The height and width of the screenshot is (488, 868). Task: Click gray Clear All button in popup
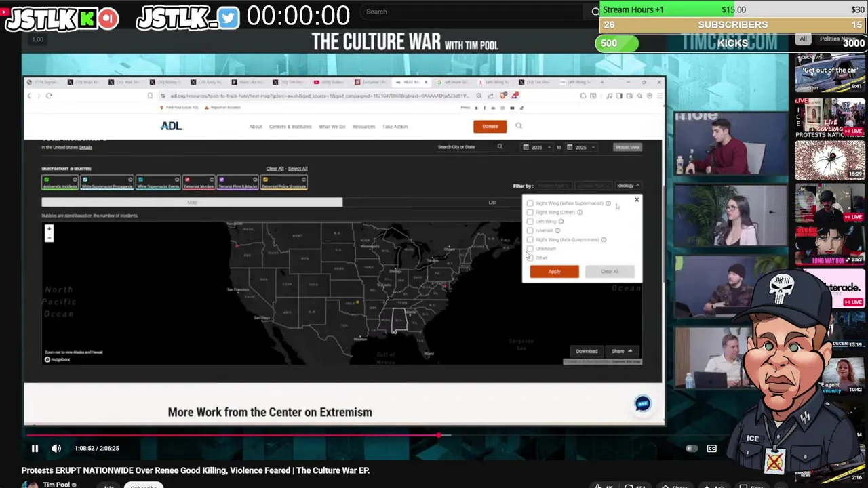(x=610, y=272)
